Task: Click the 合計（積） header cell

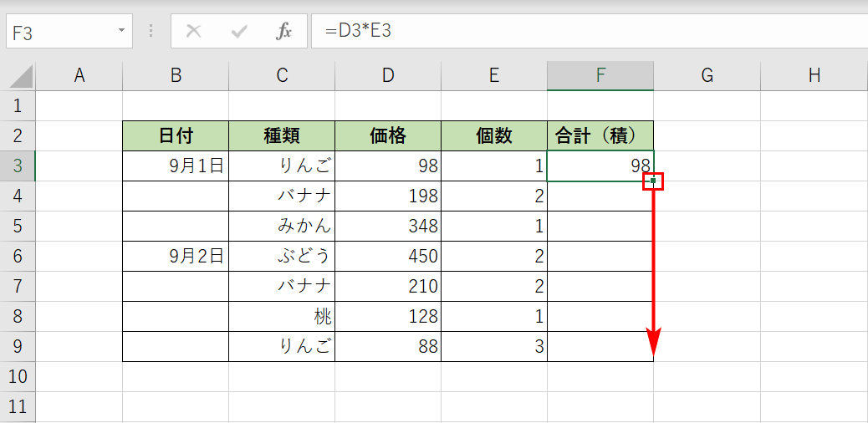Action: click(600, 135)
